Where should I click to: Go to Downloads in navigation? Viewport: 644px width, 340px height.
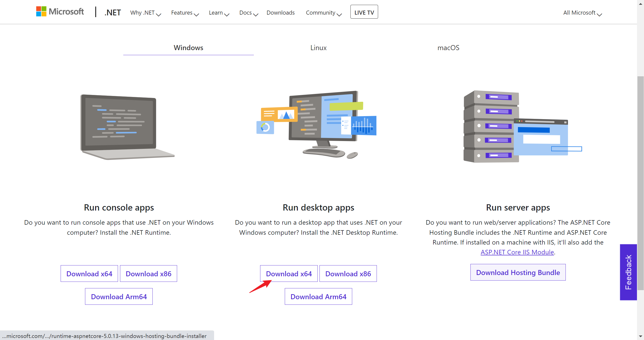point(280,13)
